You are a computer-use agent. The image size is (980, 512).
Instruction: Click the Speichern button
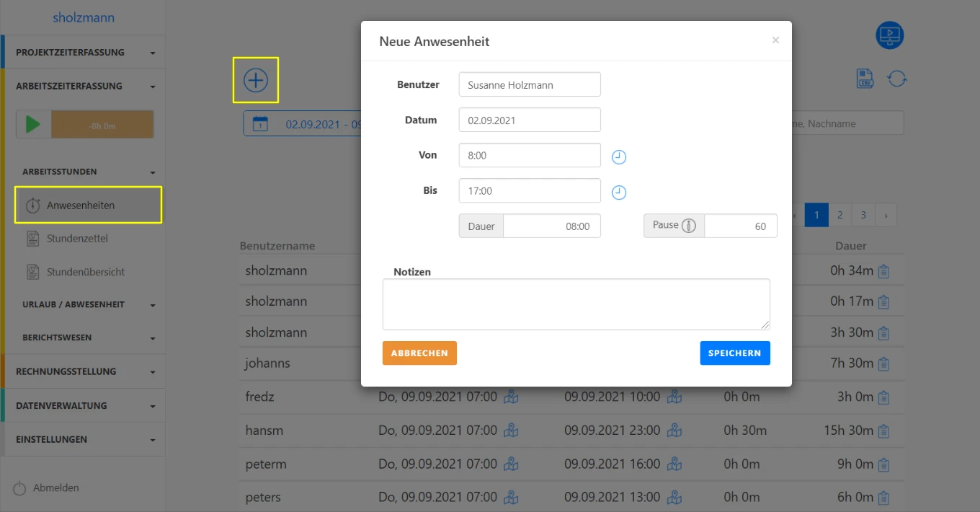point(734,353)
